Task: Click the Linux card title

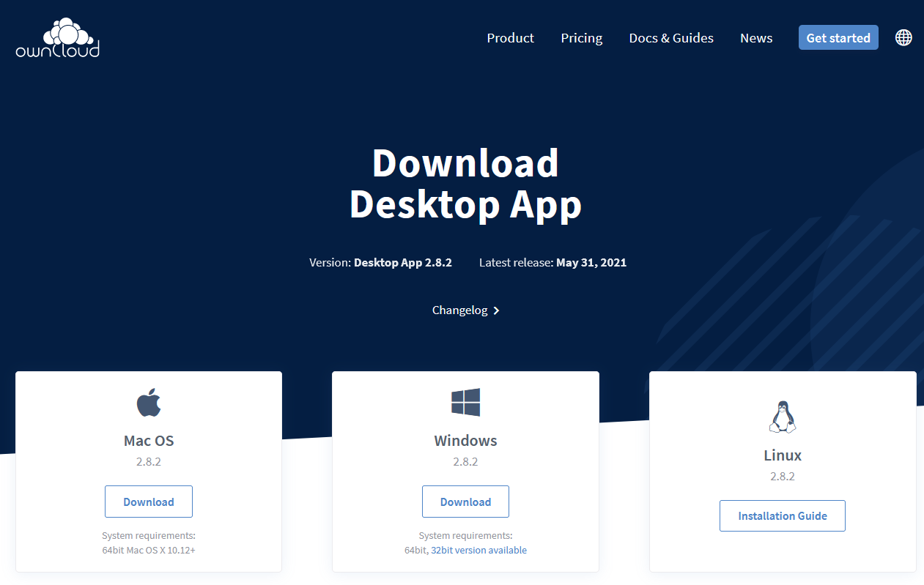Action: coord(783,455)
